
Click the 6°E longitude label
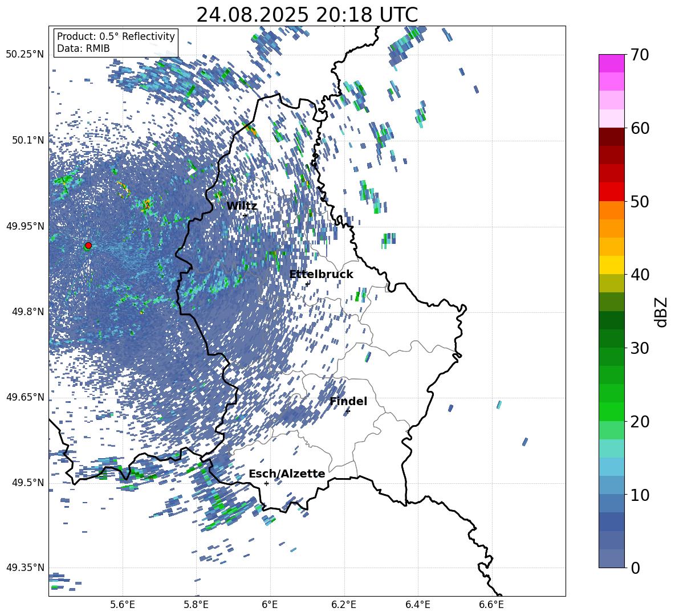(270, 605)
